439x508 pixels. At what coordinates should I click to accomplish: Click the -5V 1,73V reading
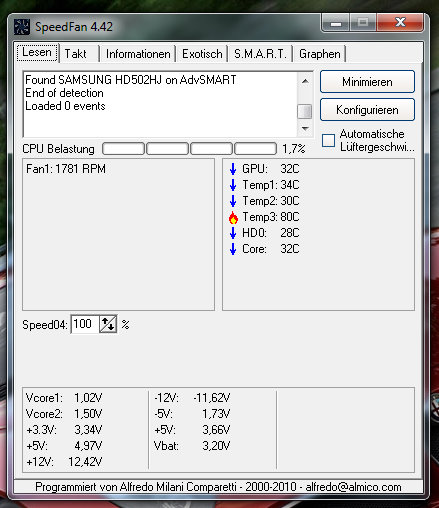(x=192, y=414)
